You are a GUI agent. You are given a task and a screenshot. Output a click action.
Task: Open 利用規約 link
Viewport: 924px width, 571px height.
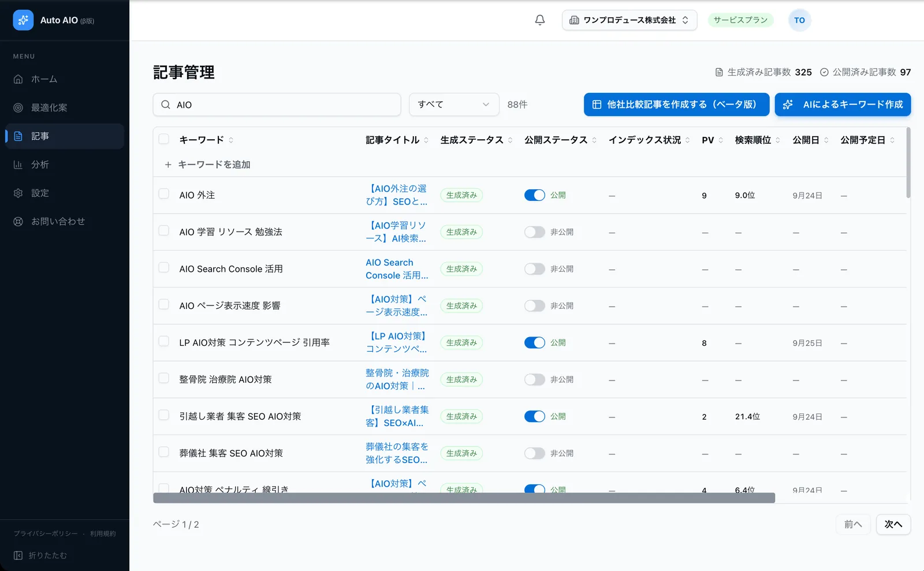pyautogui.click(x=103, y=534)
